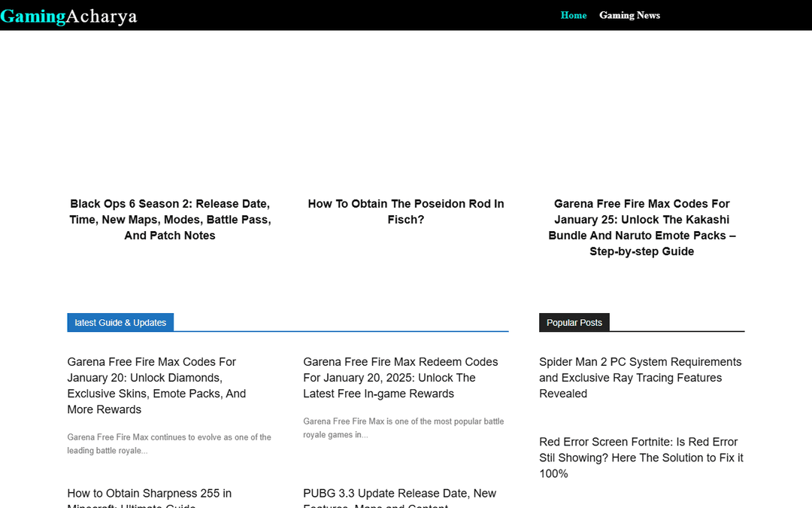Open Red Error Screen Fortnite post
The width and height of the screenshot is (812, 508).
pyautogui.click(x=641, y=458)
